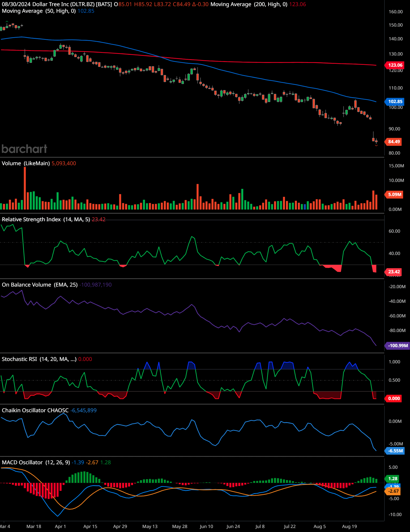The image size is (410, 532).
Task: Click the Apr 15 date axis label
Action: [90, 526]
